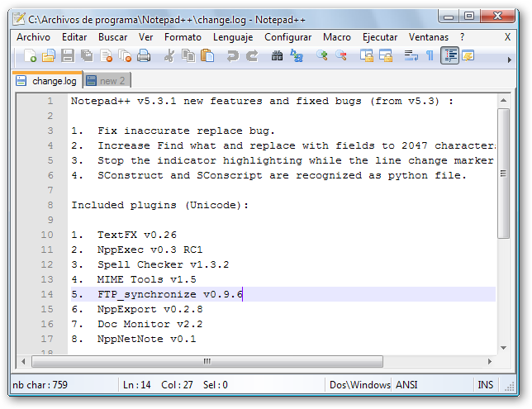The width and height of the screenshot is (532, 409).
Task: Toggle the Word Wrap toolbar button
Action: (411, 56)
